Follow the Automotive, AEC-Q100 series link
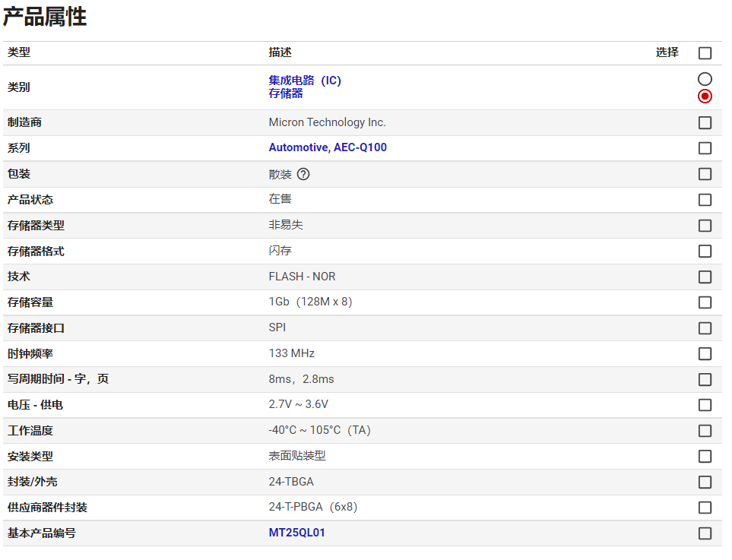Image resolution: width=732 pixels, height=560 pixels. [328, 147]
